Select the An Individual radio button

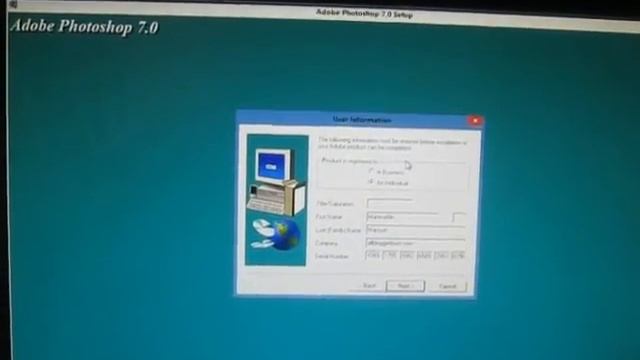(x=371, y=182)
